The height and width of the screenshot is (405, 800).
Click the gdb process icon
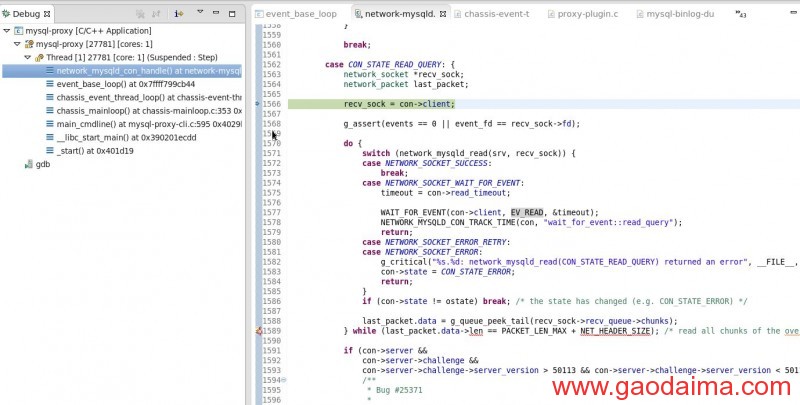pyautogui.click(x=29, y=164)
